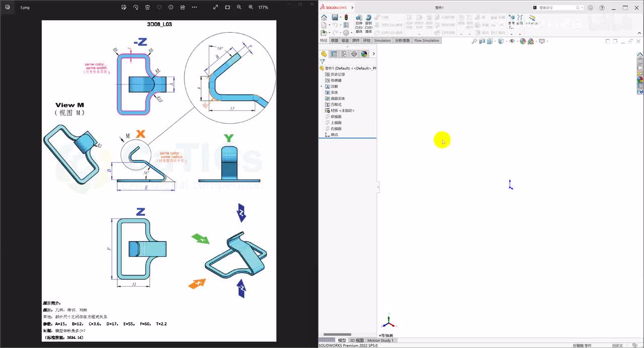The height and width of the screenshot is (348, 644).
Task: Open the PropertyManager tab
Action: [334, 54]
